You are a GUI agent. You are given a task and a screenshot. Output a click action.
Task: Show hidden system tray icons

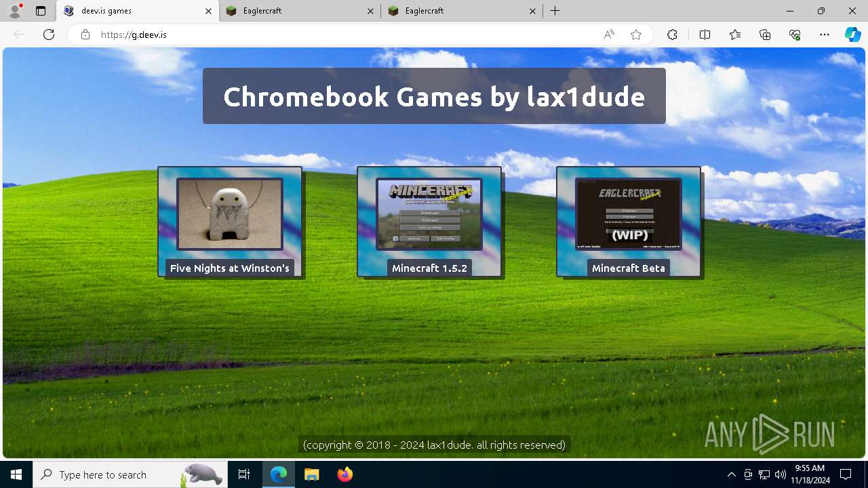[x=731, y=474]
